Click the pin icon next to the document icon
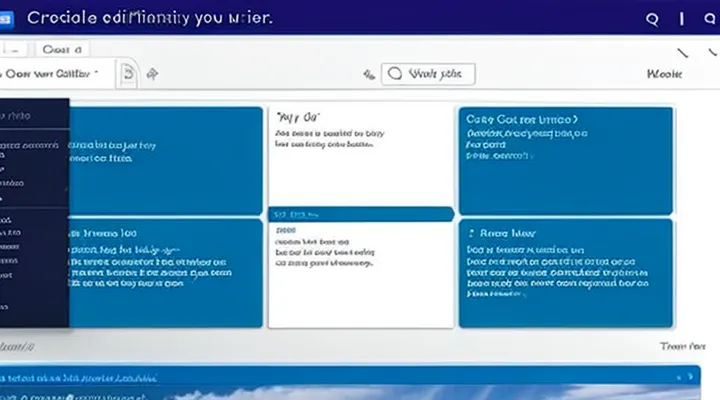The width and height of the screenshot is (720, 400). [153, 73]
